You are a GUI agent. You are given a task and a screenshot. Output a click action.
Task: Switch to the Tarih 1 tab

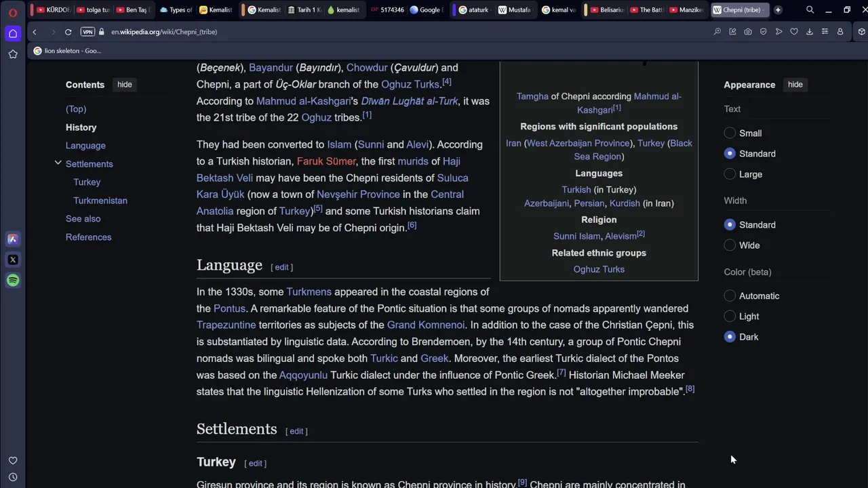(304, 10)
